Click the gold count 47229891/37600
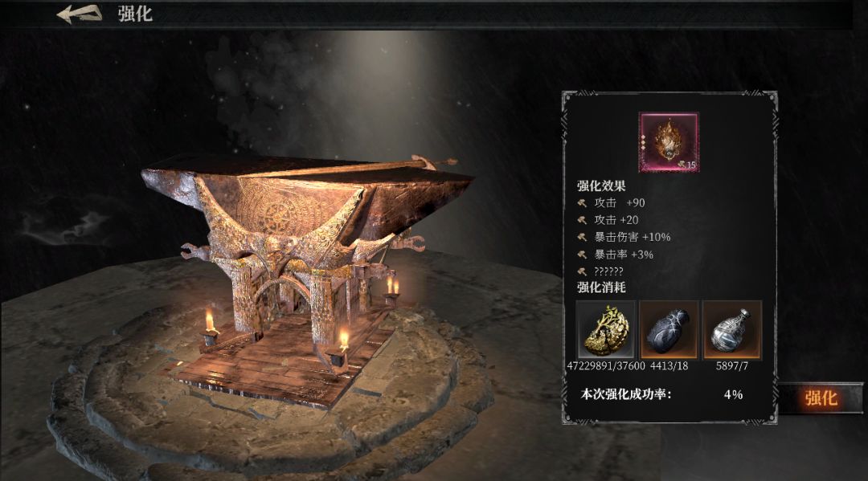This screenshot has width=868, height=481. pos(606,366)
